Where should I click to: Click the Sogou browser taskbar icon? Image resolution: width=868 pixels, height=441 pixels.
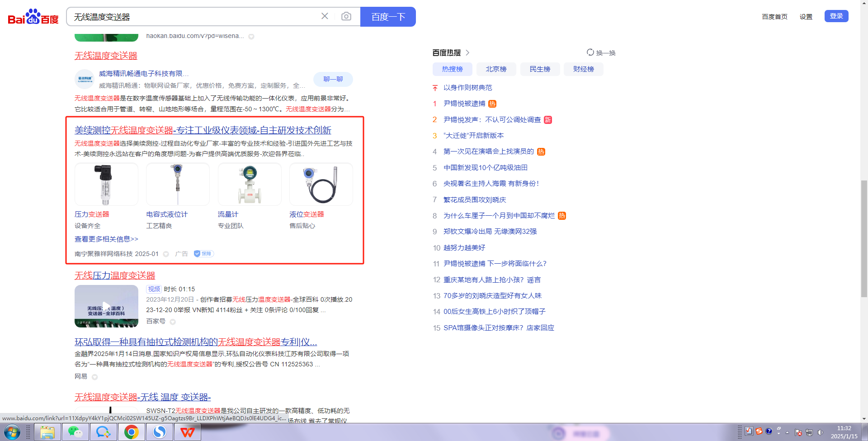click(x=159, y=432)
